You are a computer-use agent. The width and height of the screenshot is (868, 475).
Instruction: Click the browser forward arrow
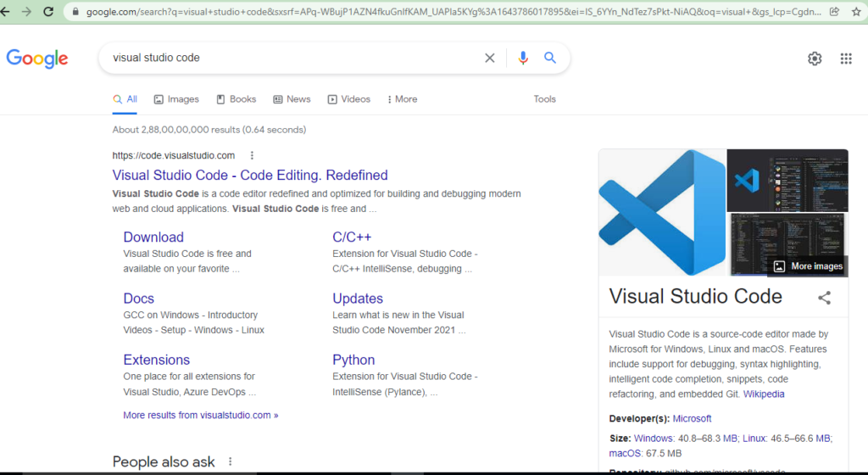coord(26,11)
